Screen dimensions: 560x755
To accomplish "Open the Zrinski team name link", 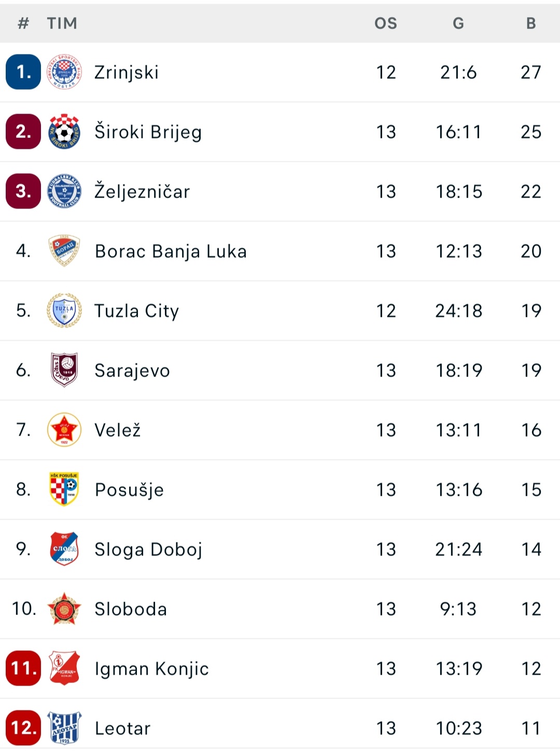I will coord(127,73).
